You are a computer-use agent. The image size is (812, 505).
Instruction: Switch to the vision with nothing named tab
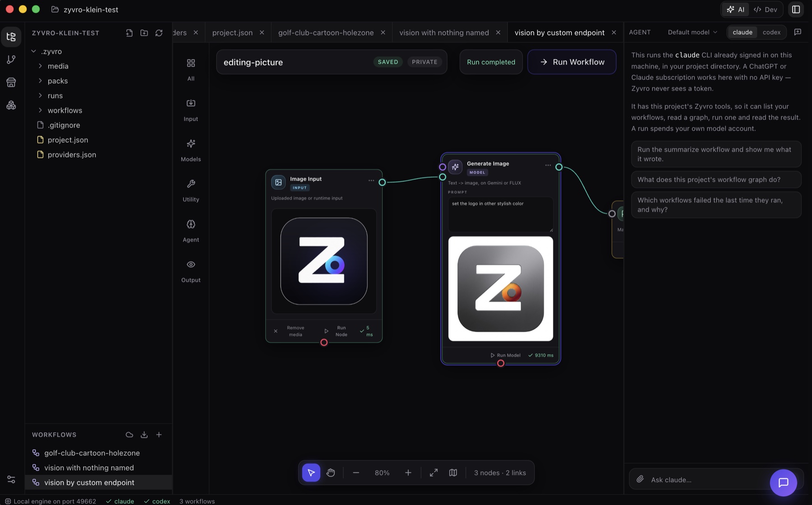pos(444,32)
